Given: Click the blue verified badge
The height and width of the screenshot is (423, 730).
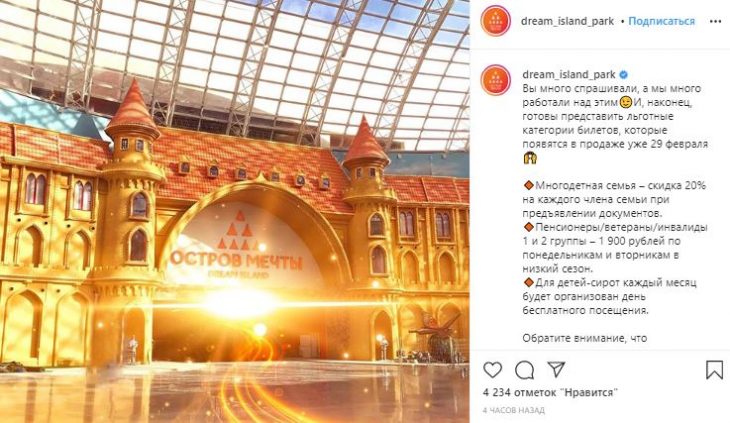Looking at the screenshot, I should [624, 74].
